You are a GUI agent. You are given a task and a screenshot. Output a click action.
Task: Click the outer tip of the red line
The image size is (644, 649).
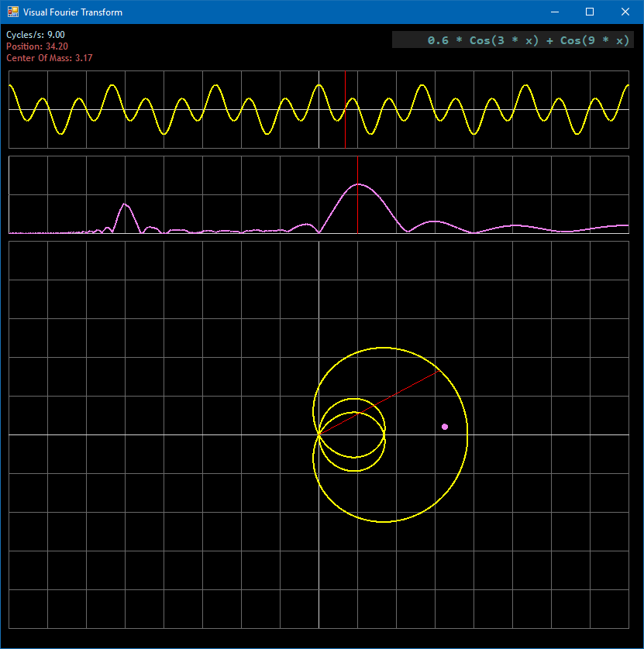[x=439, y=372]
